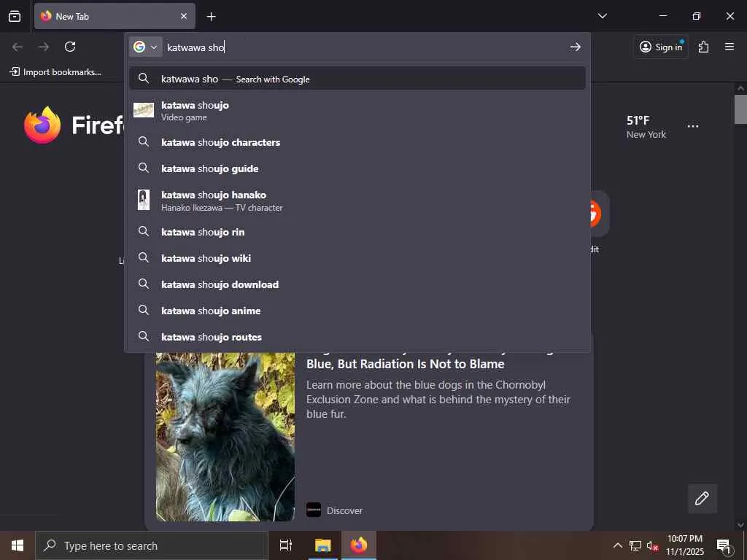Open Task View on the taskbar
This screenshot has width=747, height=560.
(x=286, y=545)
